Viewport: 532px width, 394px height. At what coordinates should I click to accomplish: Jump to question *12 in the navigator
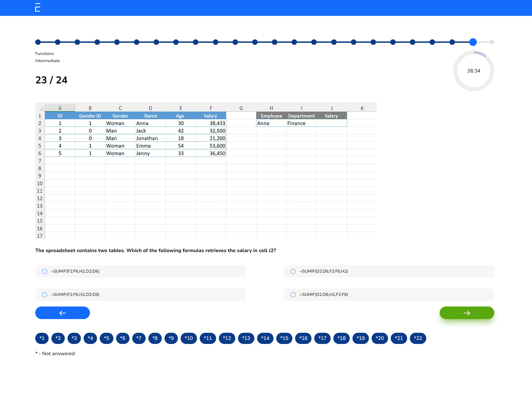coord(227,338)
